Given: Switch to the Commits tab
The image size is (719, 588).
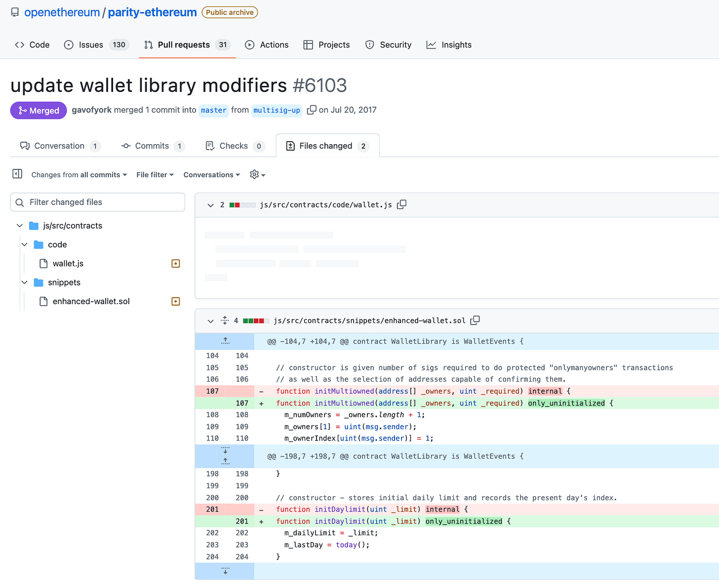Looking at the screenshot, I should [x=153, y=146].
